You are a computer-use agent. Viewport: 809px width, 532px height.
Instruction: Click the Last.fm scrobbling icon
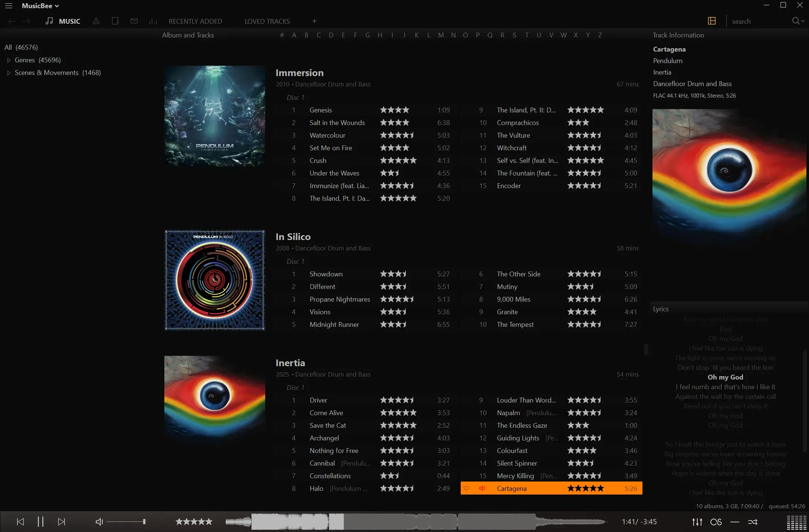716,522
